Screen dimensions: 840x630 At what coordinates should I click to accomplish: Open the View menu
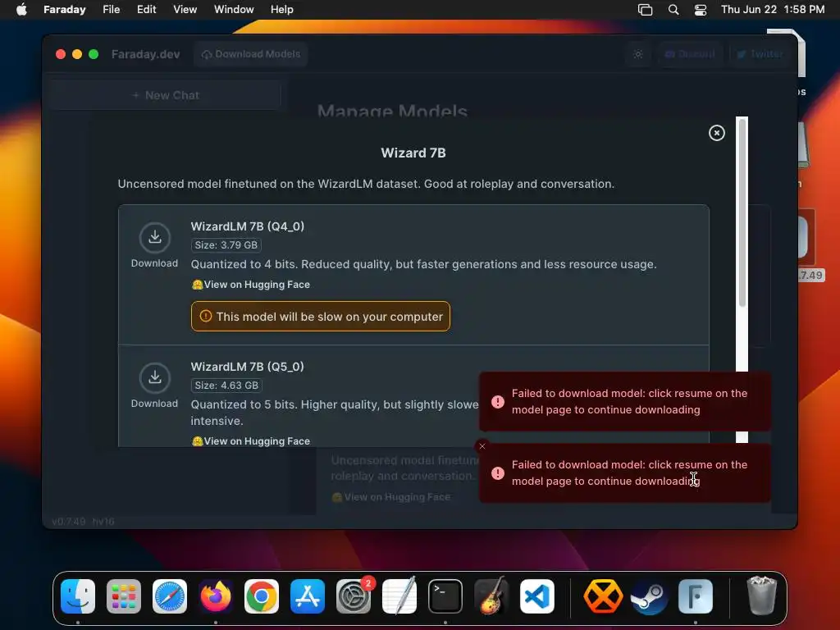point(185,9)
